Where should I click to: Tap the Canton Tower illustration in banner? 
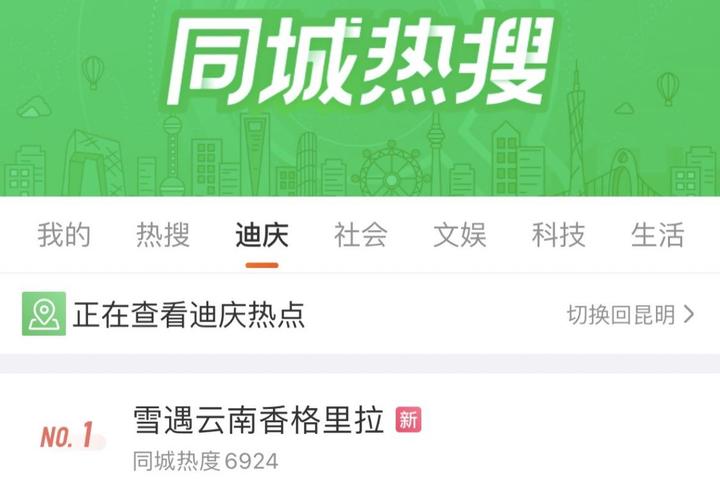576,129
